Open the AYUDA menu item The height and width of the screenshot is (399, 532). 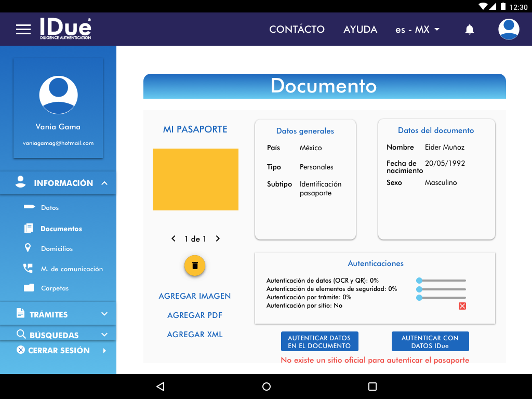[360, 30]
